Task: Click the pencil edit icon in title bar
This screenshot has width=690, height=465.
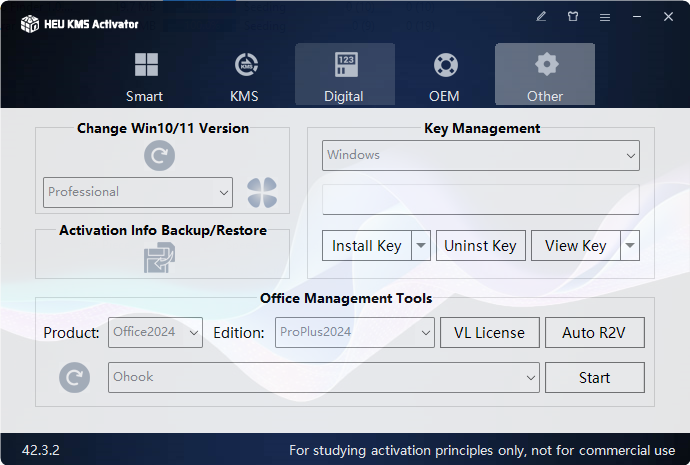Action: click(541, 17)
